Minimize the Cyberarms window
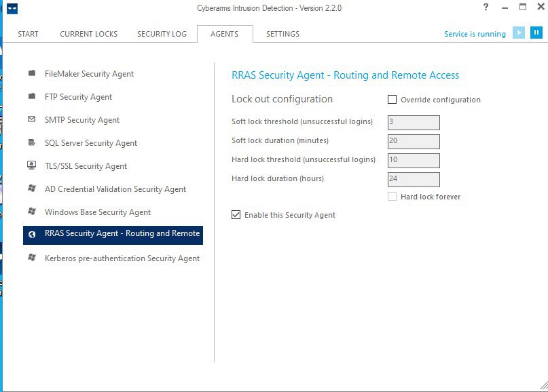Screen dimensions: 548x392 [505, 7]
